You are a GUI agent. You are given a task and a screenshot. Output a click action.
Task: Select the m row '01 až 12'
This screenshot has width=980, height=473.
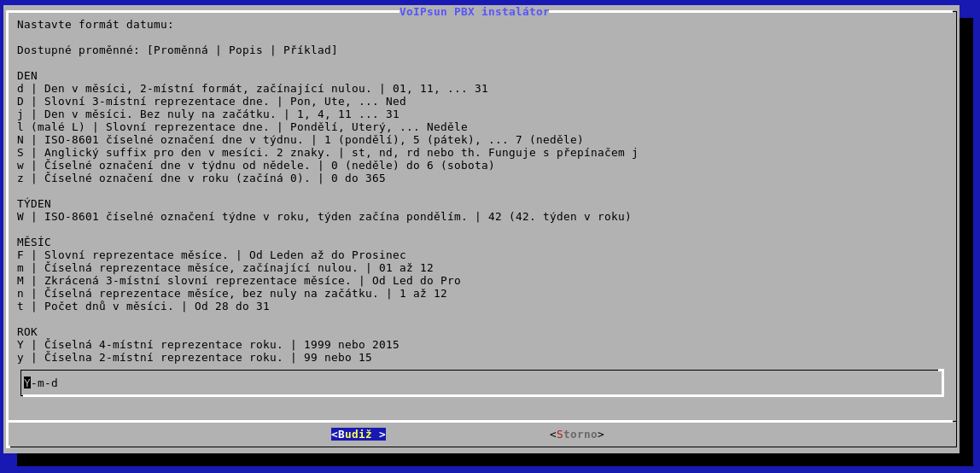[225, 268]
